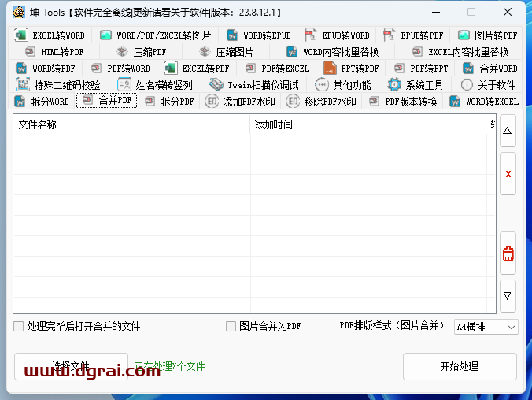Click the Twain扫描仪调试 scanner icon
Screen dimensions: 532x400
pyautogui.click(x=216, y=84)
